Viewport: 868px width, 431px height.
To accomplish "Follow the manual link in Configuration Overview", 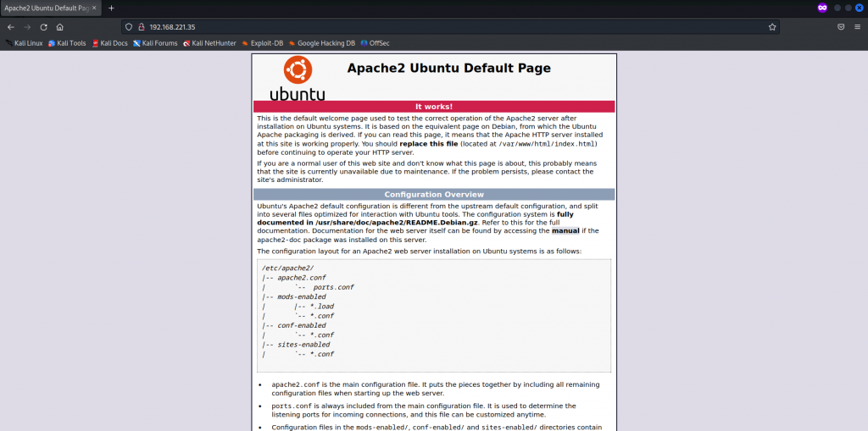I will tap(565, 230).
